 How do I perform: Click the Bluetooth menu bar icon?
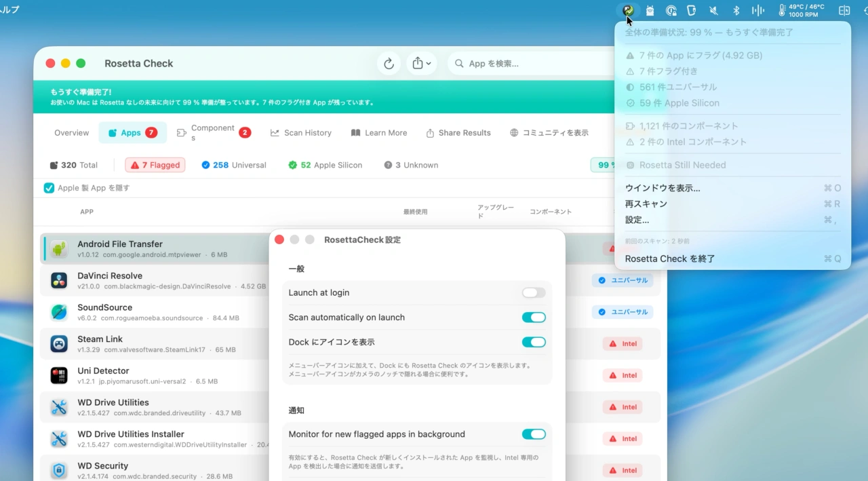pyautogui.click(x=736, y=10)
